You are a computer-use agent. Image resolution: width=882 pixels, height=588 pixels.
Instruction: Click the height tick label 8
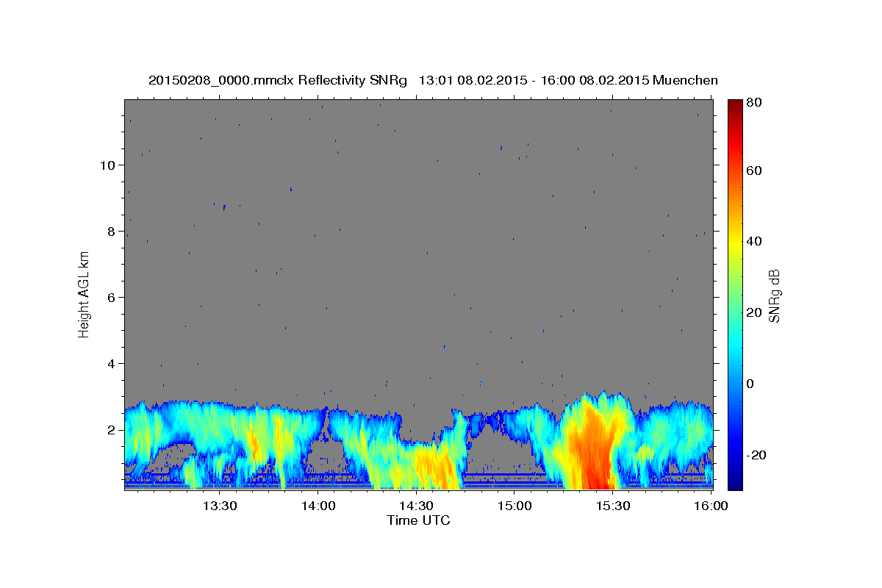112,232
